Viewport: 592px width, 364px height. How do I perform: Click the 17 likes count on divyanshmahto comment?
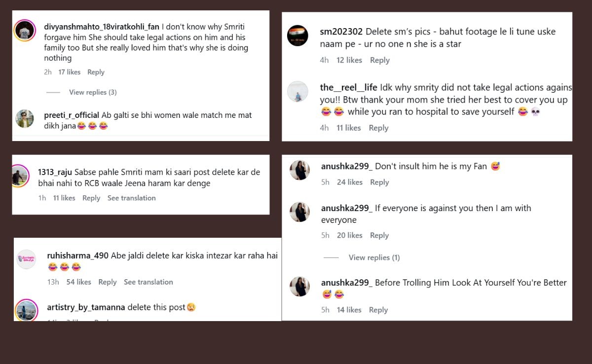click(x=69, y=72)
